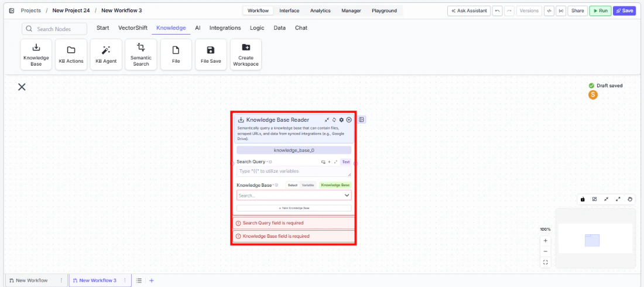Click the plus icon in Search Query
This screenshot has height=287, width=644.
(x=329, y=162)
